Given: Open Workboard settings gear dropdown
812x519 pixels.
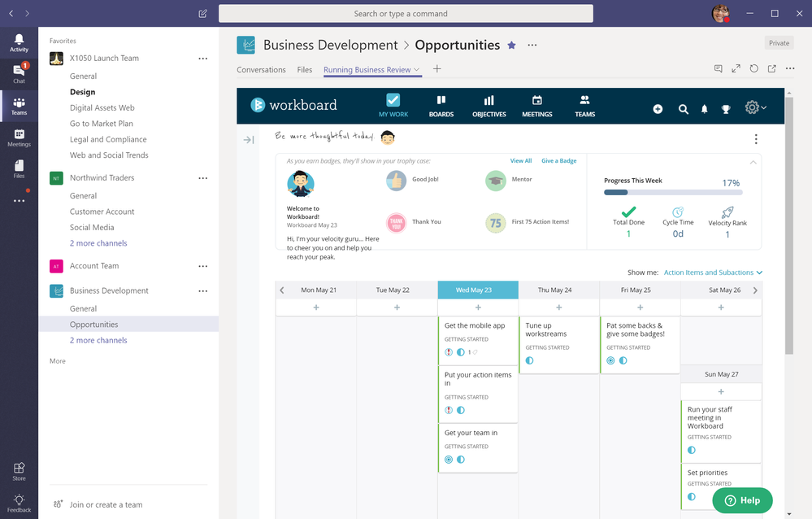Looking at the screenshot, I should click(756, 107).
